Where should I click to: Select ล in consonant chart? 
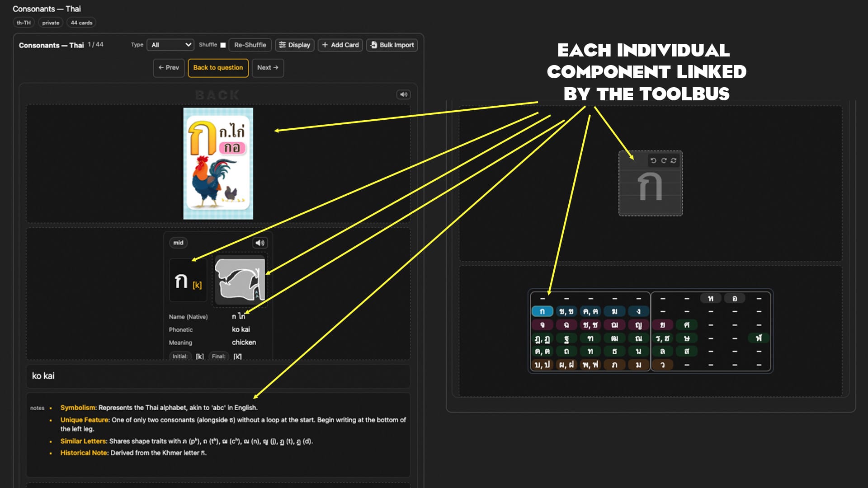point(662,351)
